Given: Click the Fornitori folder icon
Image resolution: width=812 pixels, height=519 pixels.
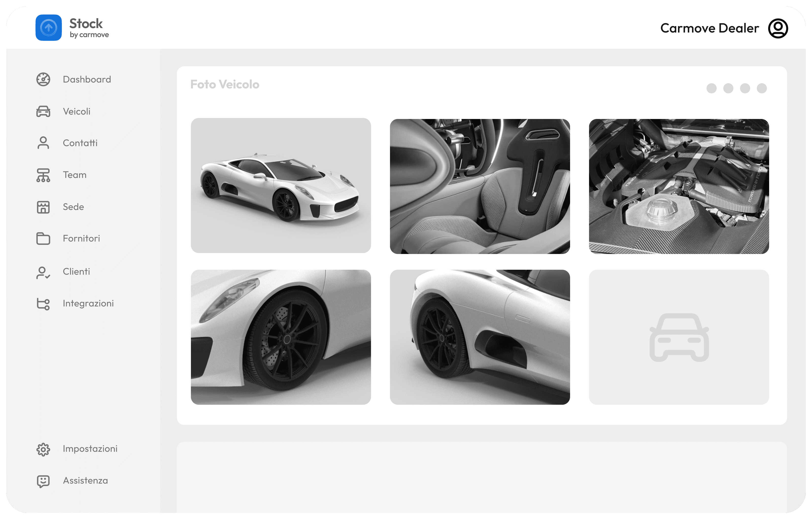Looking at the screenshot, I should [43, 239].
